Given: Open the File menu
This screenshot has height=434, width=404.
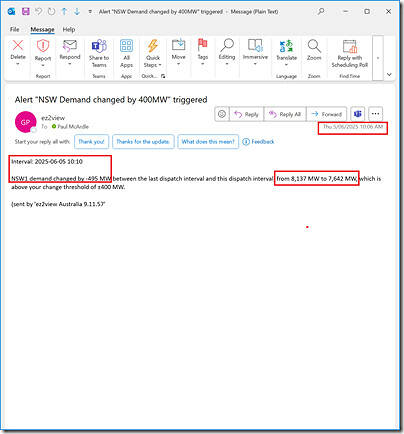Looking at the screenshot, I should 14,29.
